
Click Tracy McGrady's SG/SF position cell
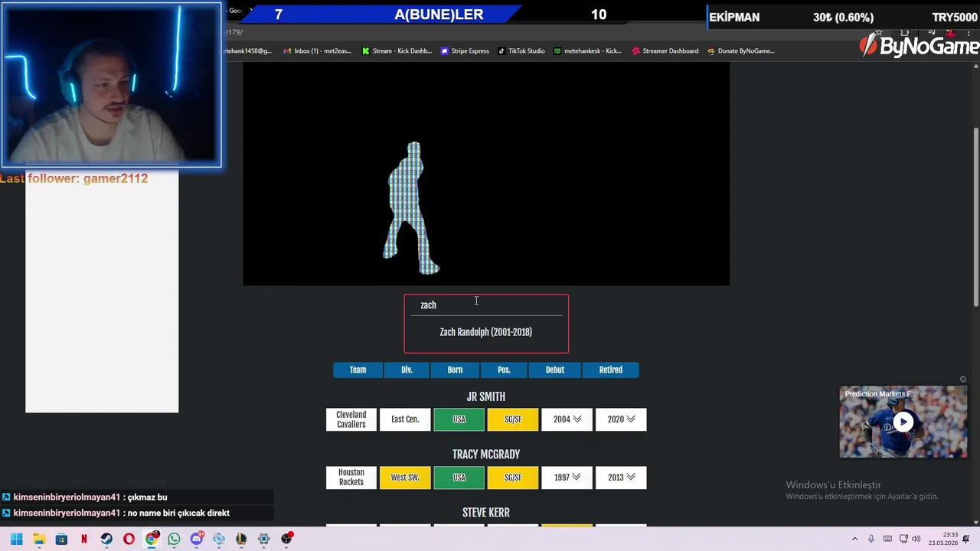513,478
